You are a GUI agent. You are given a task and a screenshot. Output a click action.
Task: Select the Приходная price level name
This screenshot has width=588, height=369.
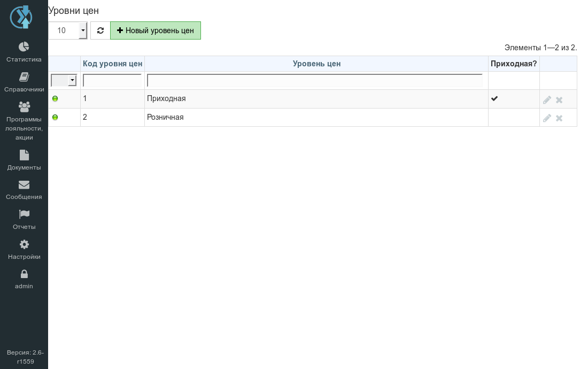click(x=166, y=98)
